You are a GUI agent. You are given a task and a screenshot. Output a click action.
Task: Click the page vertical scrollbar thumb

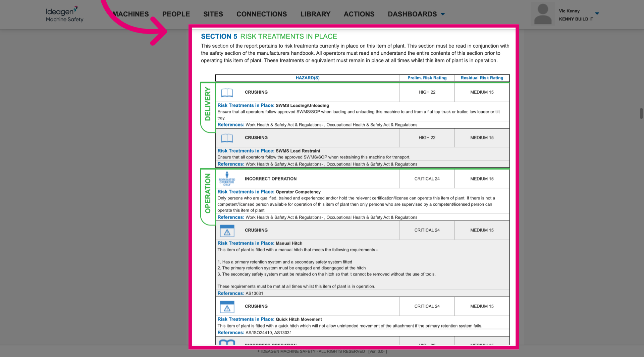(641, 113)
